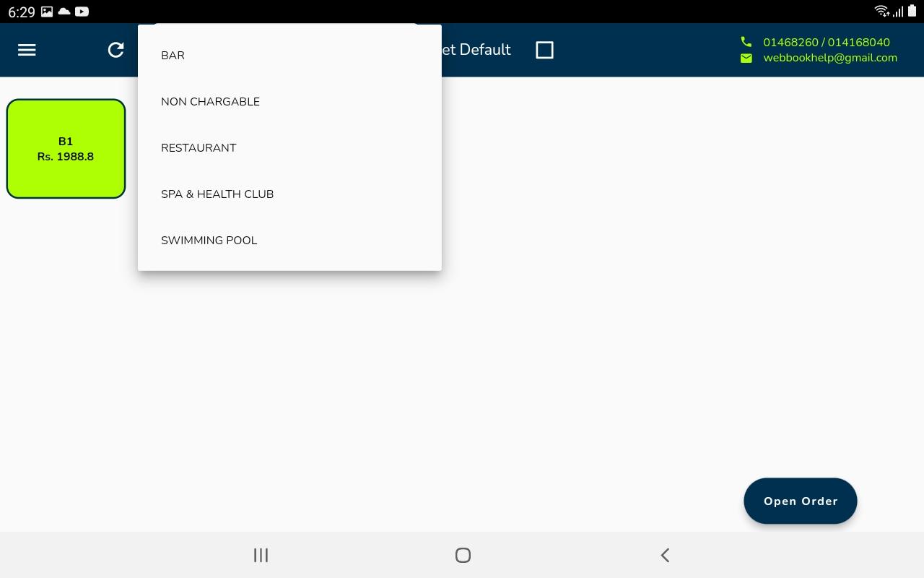Image resolution: width=924 pixels, height=578 pixels.
Task: Tick the Set Default checkbox
Action: tap(545, 50)
